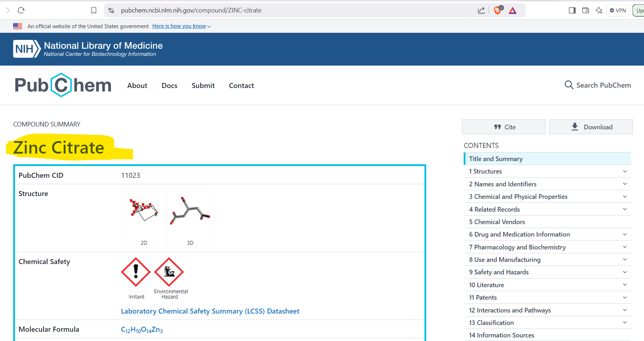Click molecular formula C12H10O14Zn3 link
The image size is (644, 341).
coord(142,330)
